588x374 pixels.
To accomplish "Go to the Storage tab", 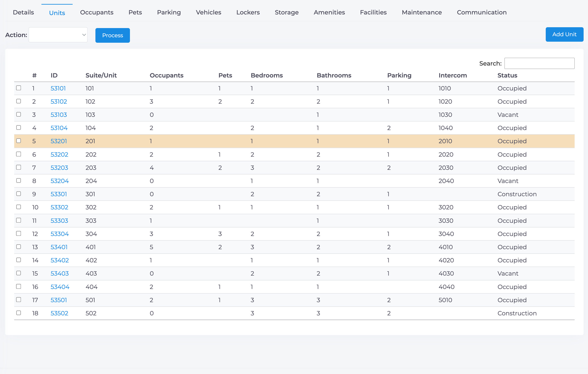I will 287,12.
